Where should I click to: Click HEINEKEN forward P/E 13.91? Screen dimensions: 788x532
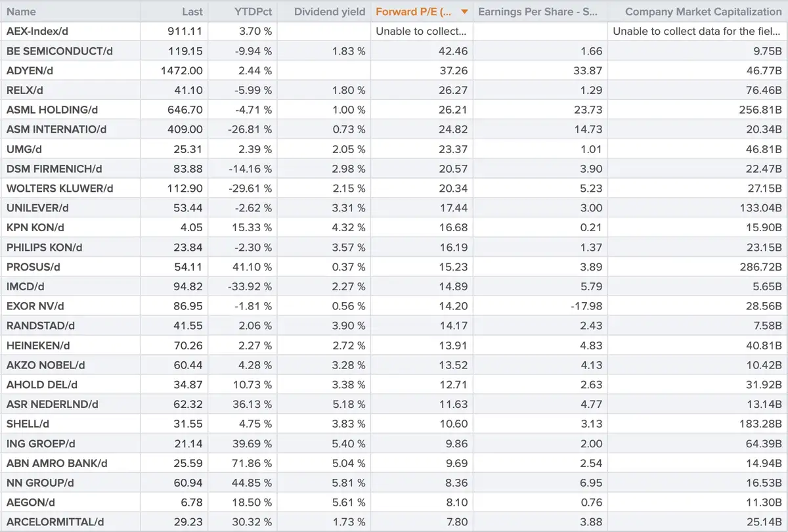point(454,346)
